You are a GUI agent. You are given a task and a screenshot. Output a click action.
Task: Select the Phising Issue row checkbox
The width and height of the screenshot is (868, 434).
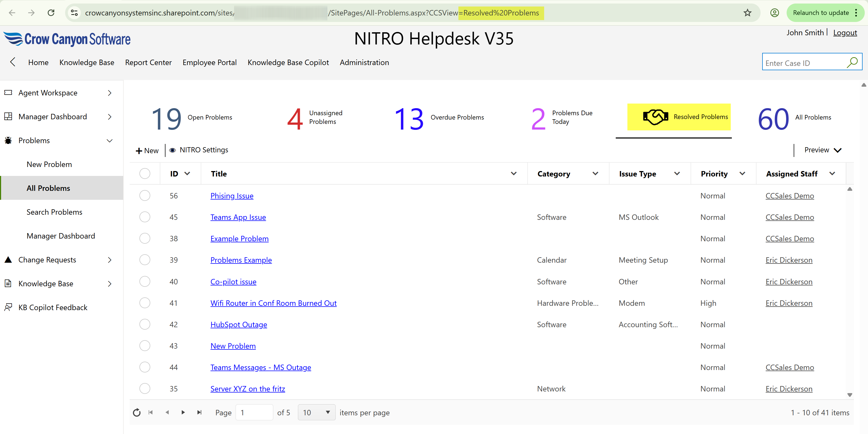click(145, 195)
